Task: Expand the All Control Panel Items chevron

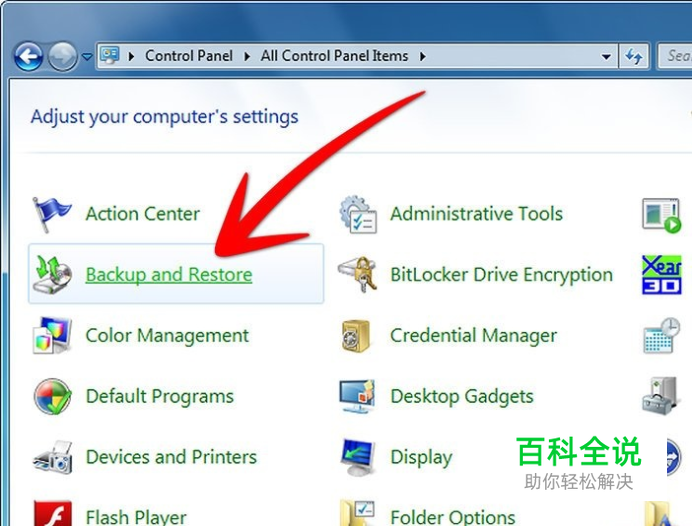Action: click(x=423, y=56)
